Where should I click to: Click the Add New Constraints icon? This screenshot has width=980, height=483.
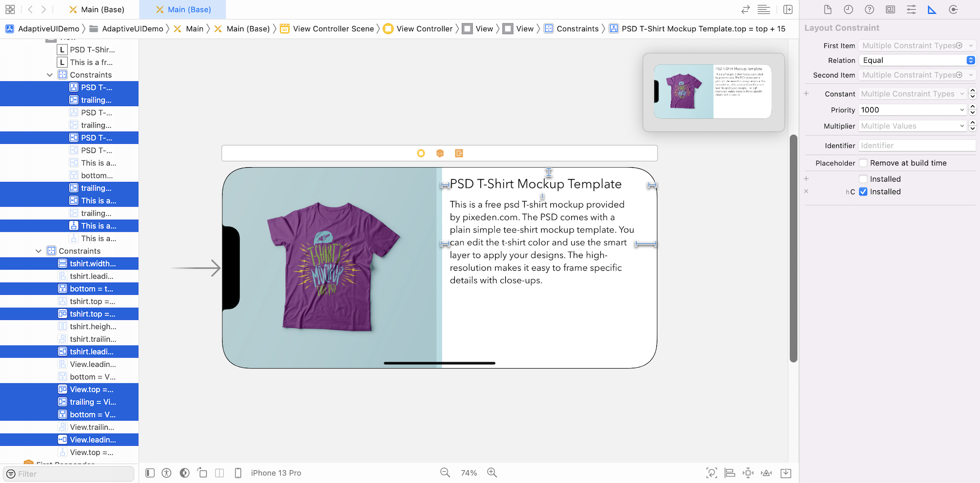point(748,473)
